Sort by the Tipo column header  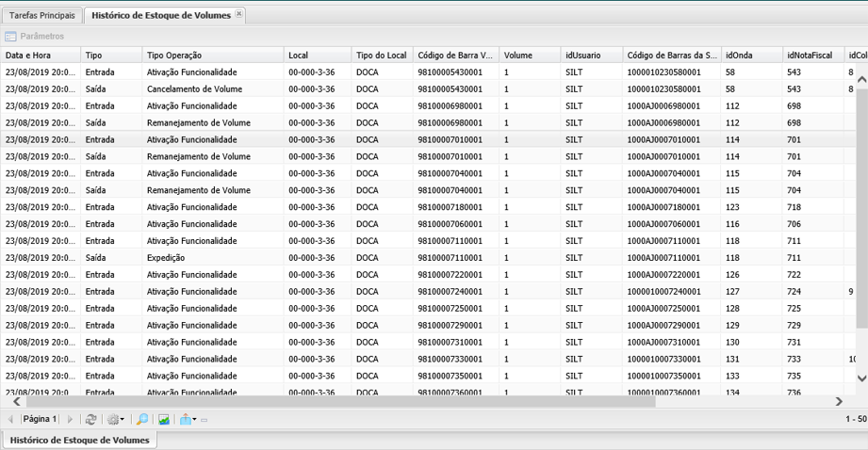(x=111, y=56)
